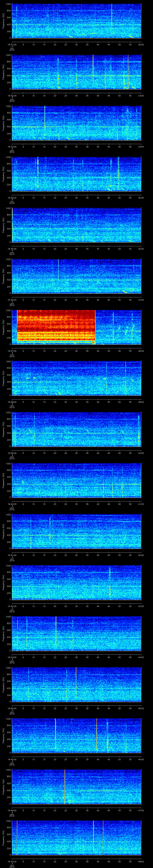
Task: Click the "41:00" end time label
Action: 141,504
